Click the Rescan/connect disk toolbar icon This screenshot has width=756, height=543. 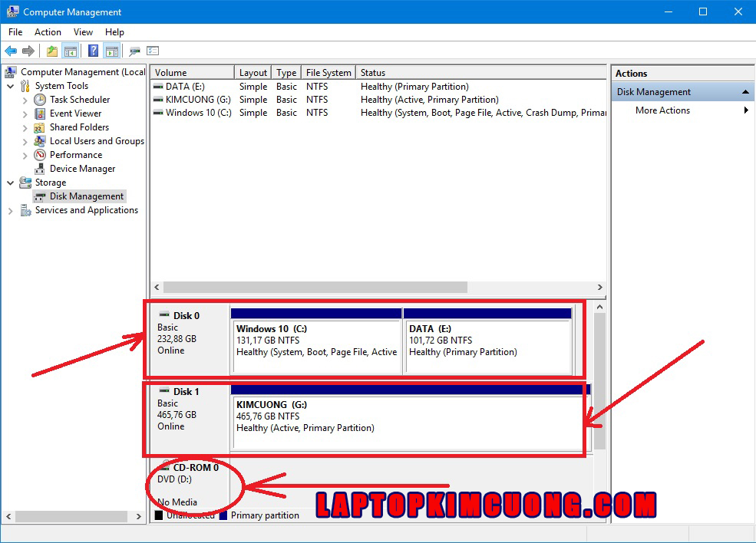[134, 51]
